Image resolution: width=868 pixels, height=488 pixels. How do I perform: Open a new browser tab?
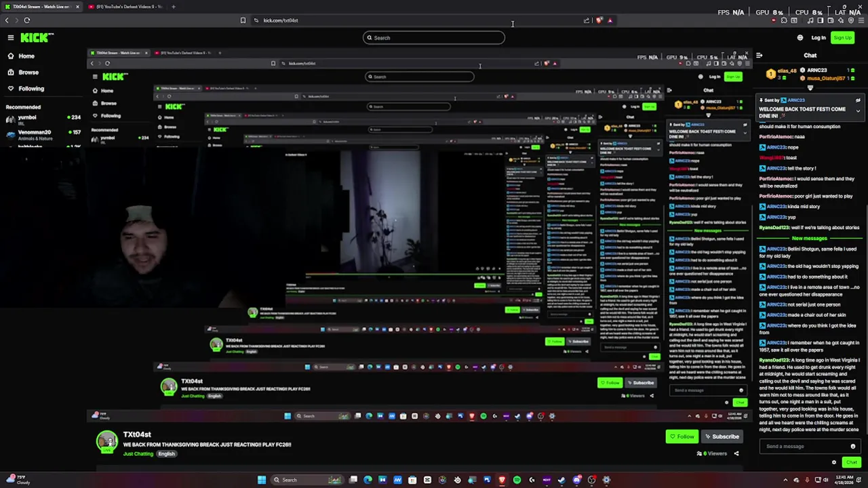(x=173, y=7)
